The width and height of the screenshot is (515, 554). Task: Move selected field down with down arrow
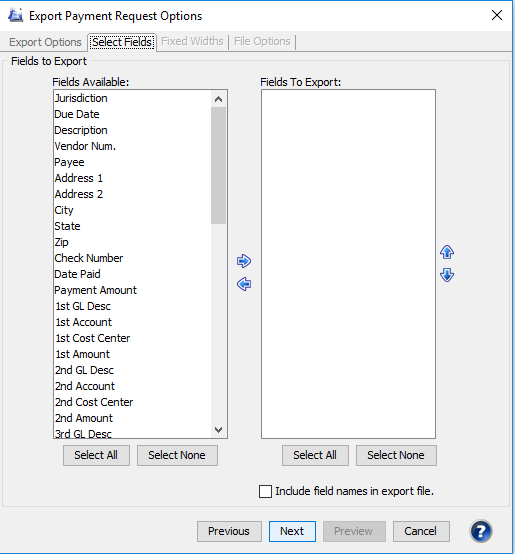447,275
